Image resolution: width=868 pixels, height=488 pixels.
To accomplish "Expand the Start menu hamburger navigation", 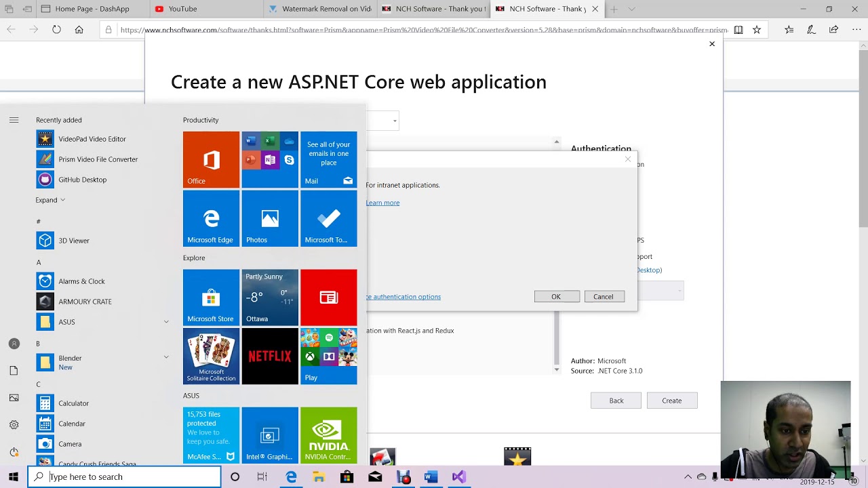I will 14,120.
